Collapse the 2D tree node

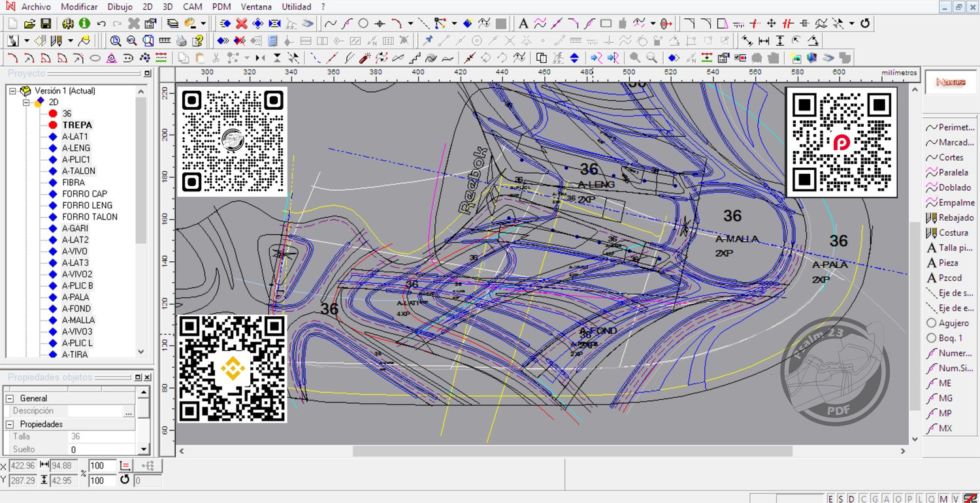[26, 103]
